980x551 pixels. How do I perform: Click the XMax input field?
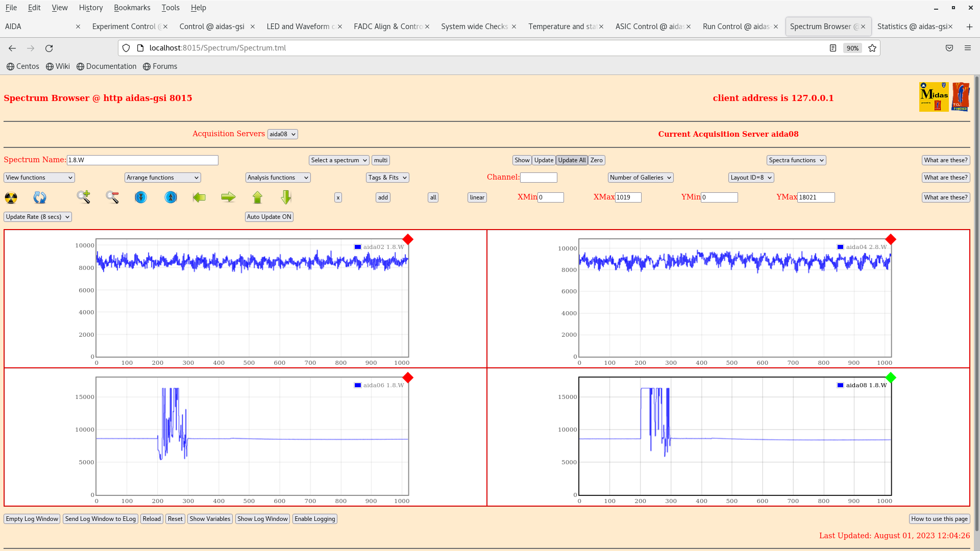pos(628,197)
